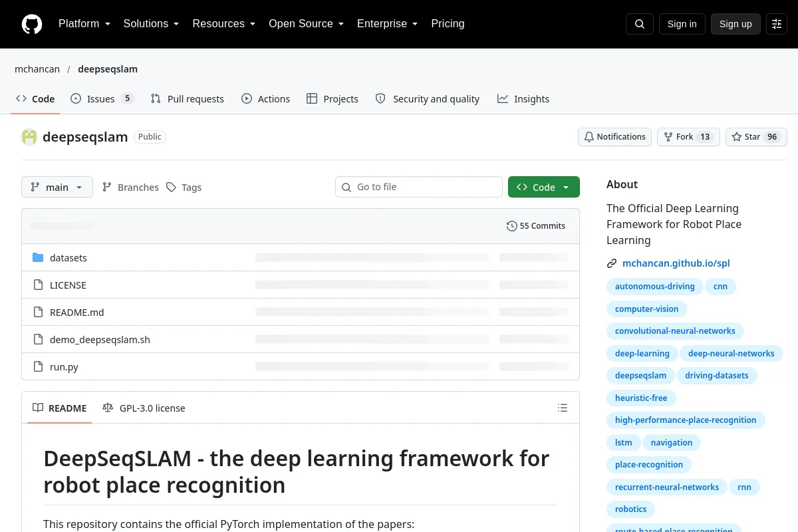Image resolution: width=798 pixels, height=532 pixels.
Task: Click the search magnifier icon in header
Action: pos(640,24)
